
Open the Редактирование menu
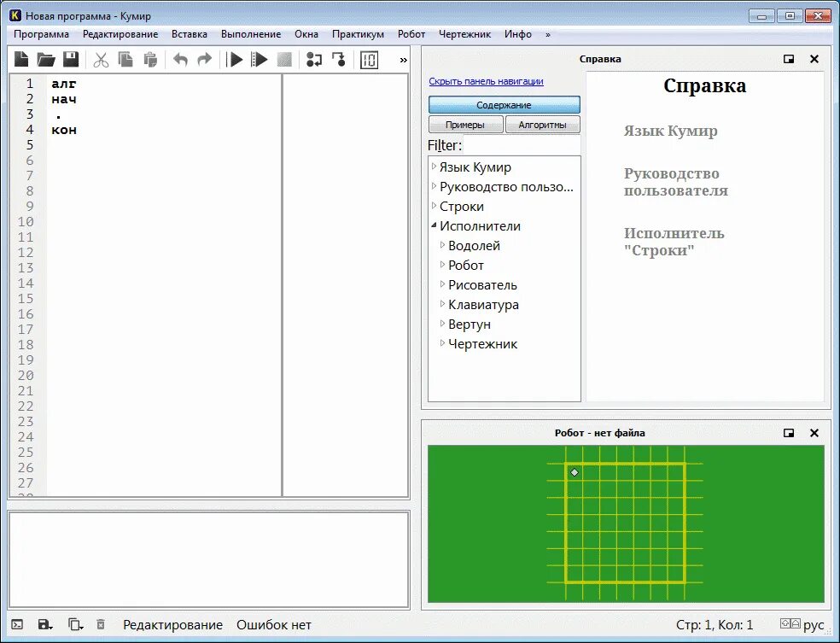[x=120, y=34]
